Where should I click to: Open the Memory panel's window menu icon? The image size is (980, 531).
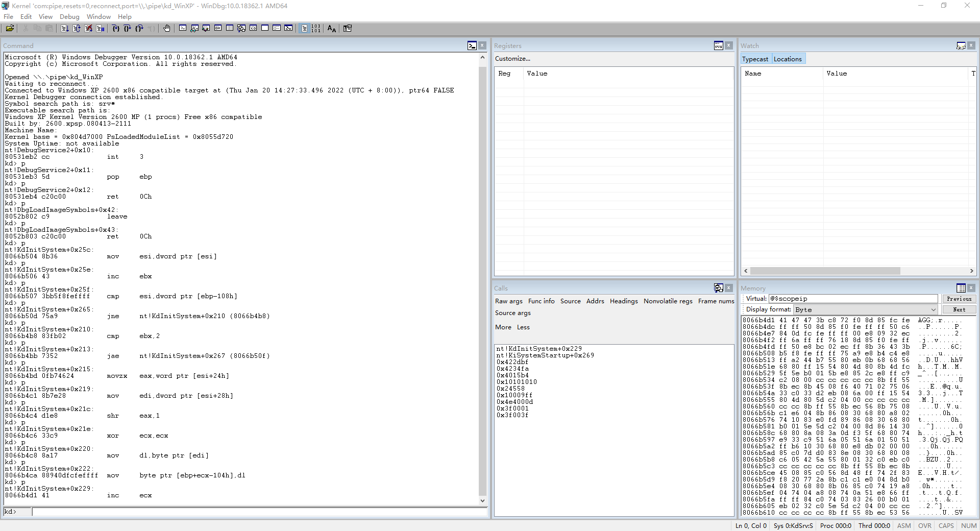tap(961, 288)
